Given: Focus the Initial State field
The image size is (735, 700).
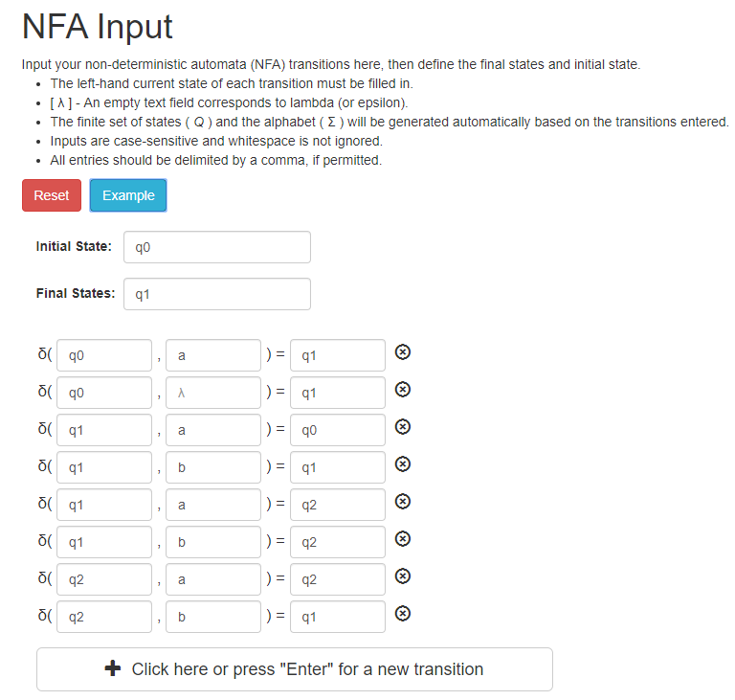Looking at the screenshot, I should pyautogui.click(x=217, y=247).
